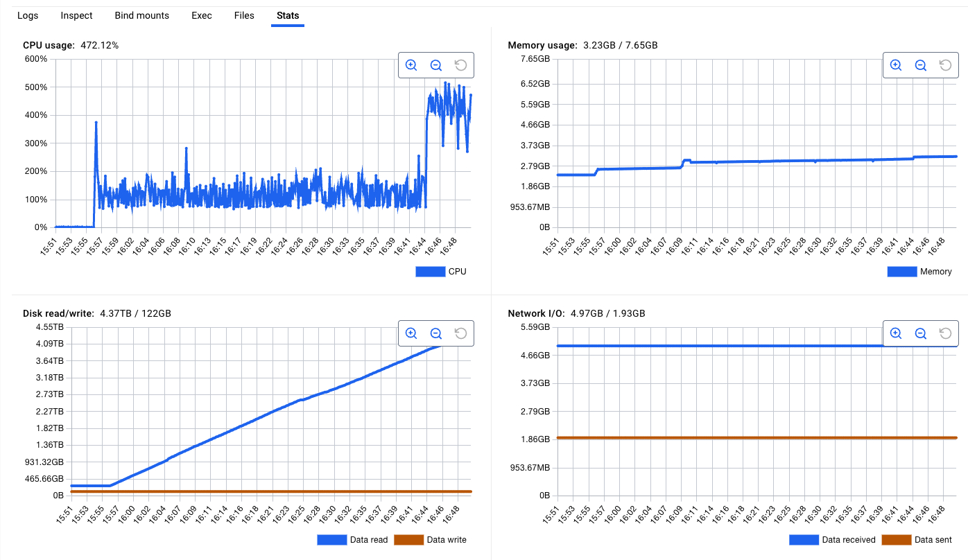Switch to the Inspect tab
This screenshot has width=968, height=560.
click(76, 15)
